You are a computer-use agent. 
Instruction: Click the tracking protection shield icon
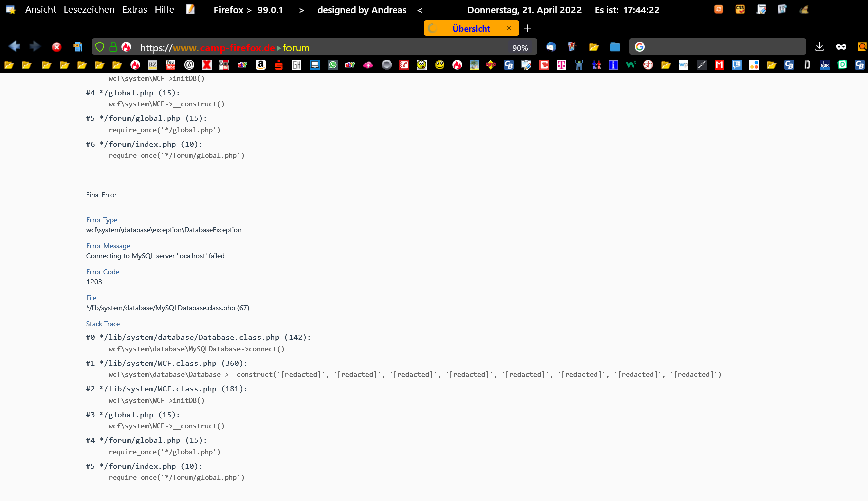[100, 47]
